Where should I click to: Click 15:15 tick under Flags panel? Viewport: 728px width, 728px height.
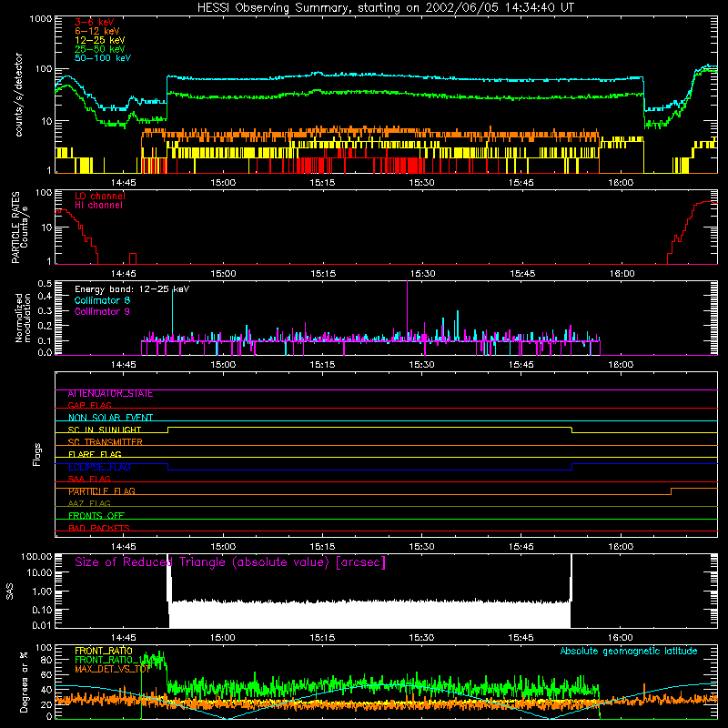(x=322, y=547)
